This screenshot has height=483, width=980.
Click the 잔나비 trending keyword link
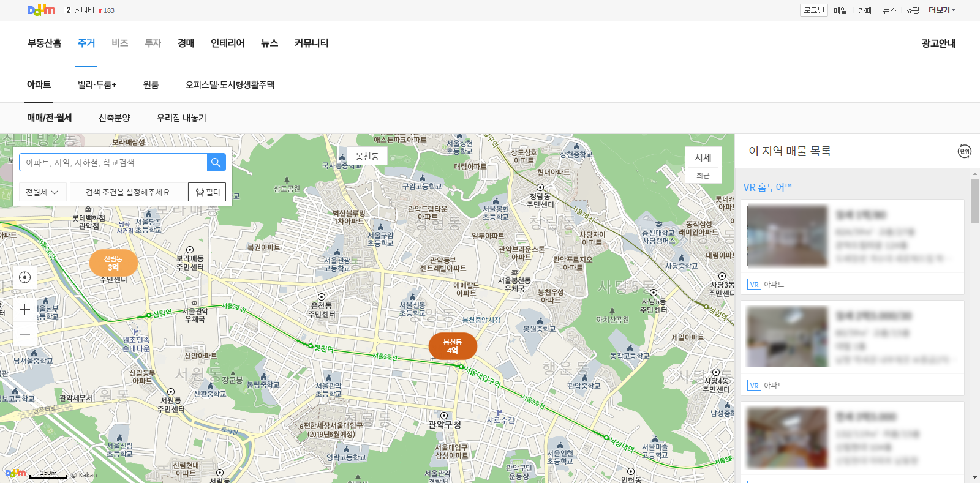click(84, 10)
